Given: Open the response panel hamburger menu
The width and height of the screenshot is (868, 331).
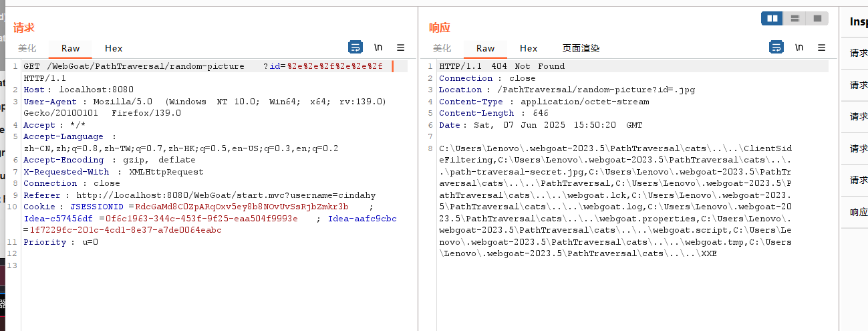Looking at the screenshot, I should click(x=822, y=47).
